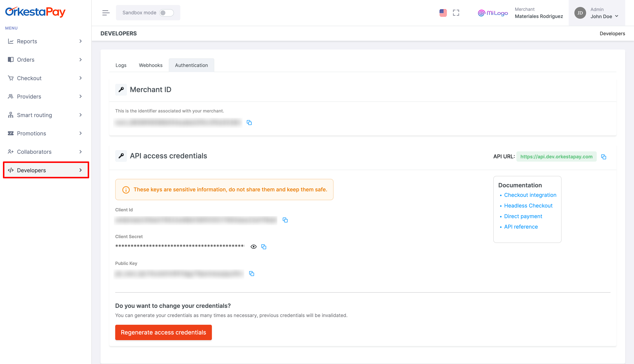Image resolution: width=634 pixels, height=364 pixels.
Task: Click the masked Client Secret value
Action: tap(180, 246)
